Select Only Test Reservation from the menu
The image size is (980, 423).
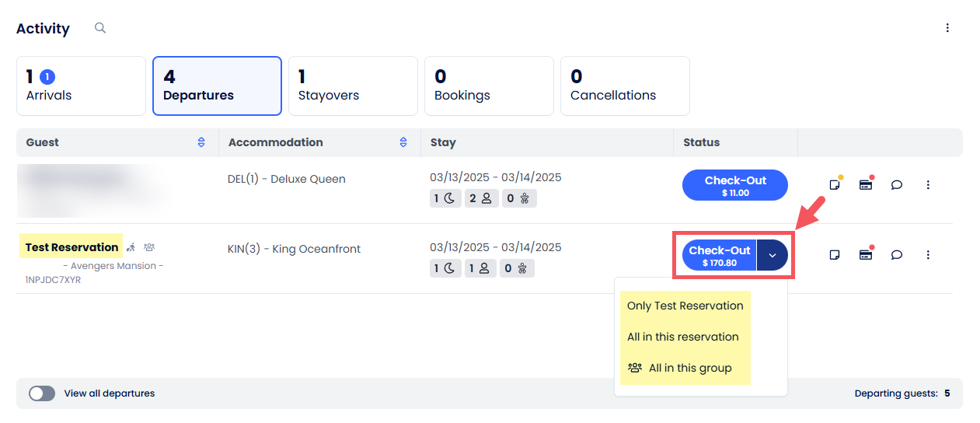(x=685, y=306)
